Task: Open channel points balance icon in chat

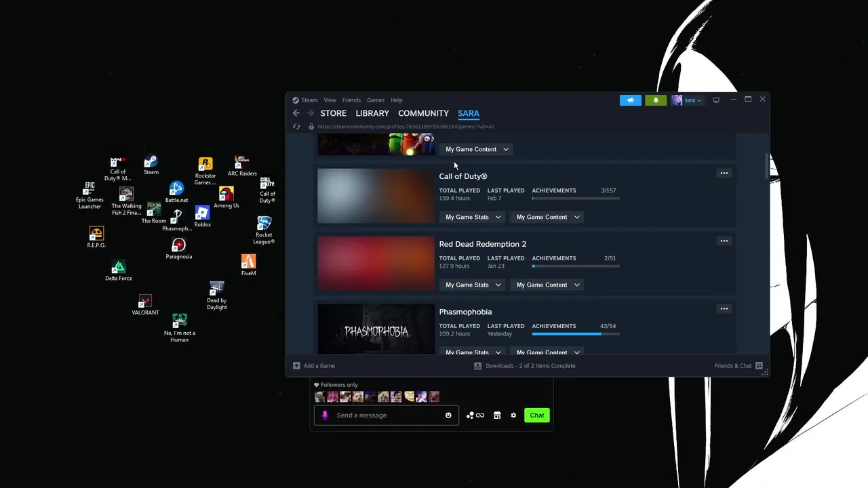Action: [475, 415]
